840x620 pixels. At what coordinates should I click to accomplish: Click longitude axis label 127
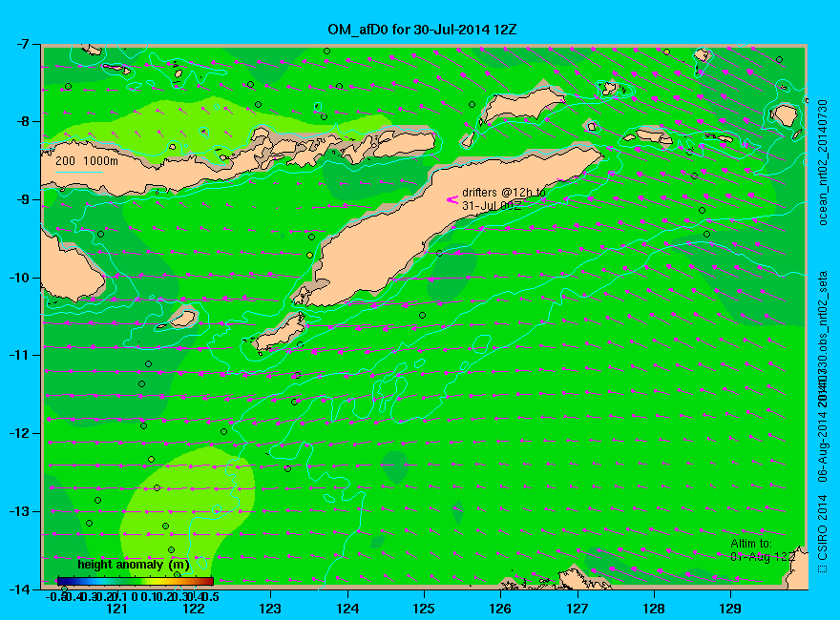click(577, 609)
